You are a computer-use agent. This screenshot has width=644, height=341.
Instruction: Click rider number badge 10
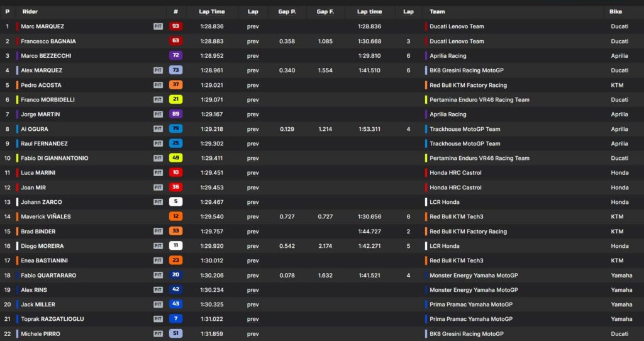175,172
